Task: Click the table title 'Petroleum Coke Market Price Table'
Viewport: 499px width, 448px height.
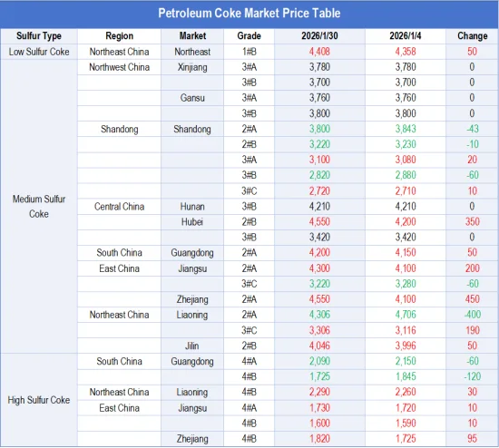Action: coord(249,13)
